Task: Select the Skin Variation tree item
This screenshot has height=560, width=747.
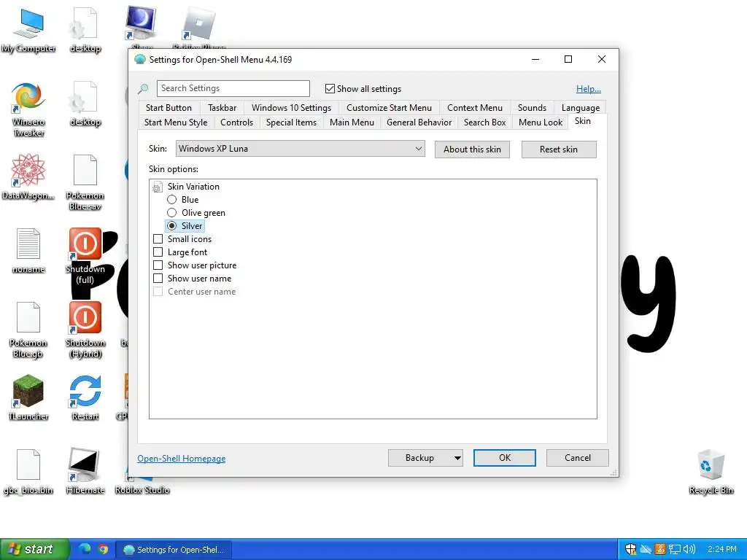Action: 193,187
